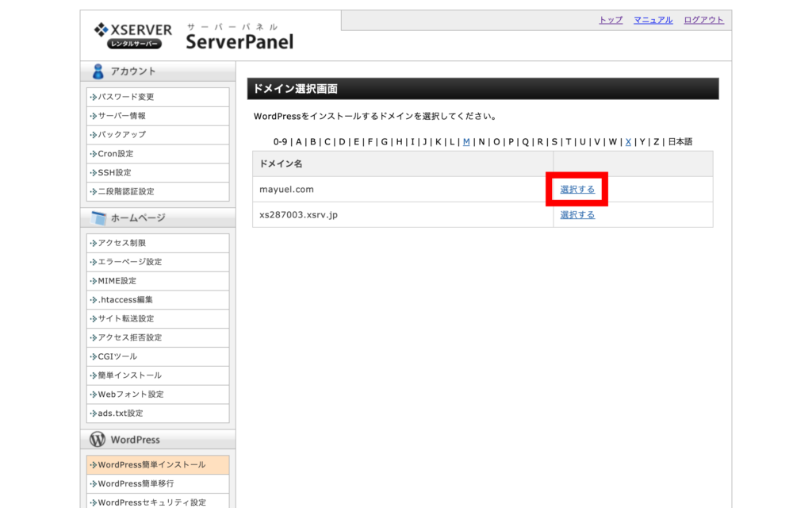Click the mayuel.com domain name
Viewport: 812px width, 508px height.
[x=286, y=190]
